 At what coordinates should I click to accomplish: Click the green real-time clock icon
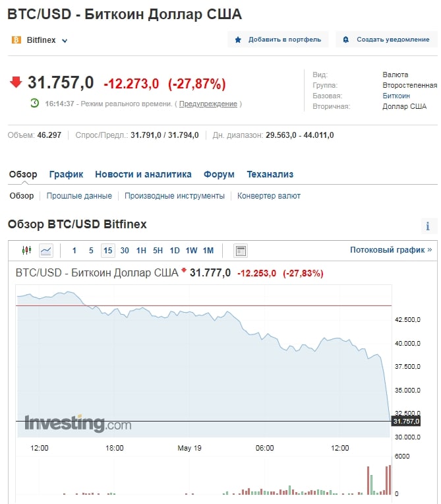pos(35,103)
